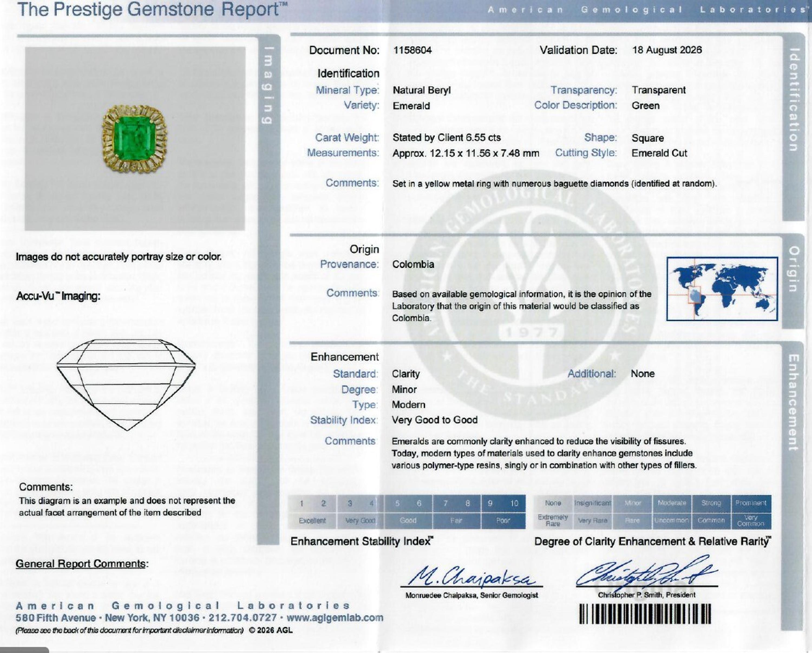
Task: Click the "Emerald" value beside Variety
Action: [411, 106]
